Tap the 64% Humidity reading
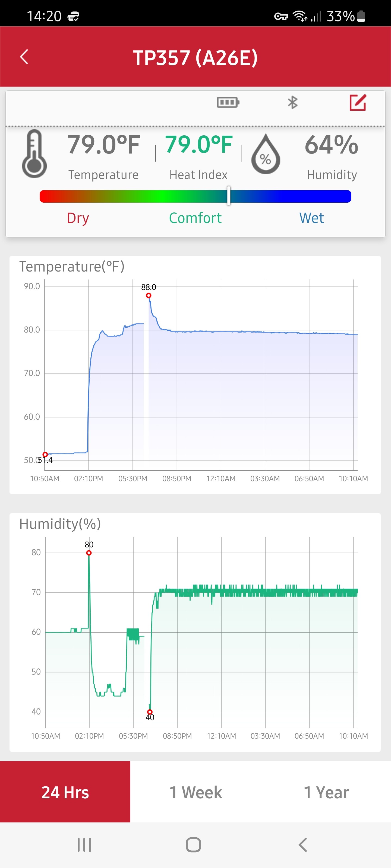Screen dimensions: 391x868 coord(331,145)
